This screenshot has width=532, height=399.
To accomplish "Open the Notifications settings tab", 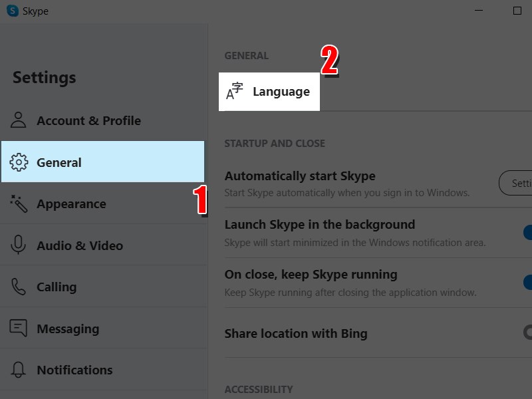I will pyautogui.click(x=74, y=370).
